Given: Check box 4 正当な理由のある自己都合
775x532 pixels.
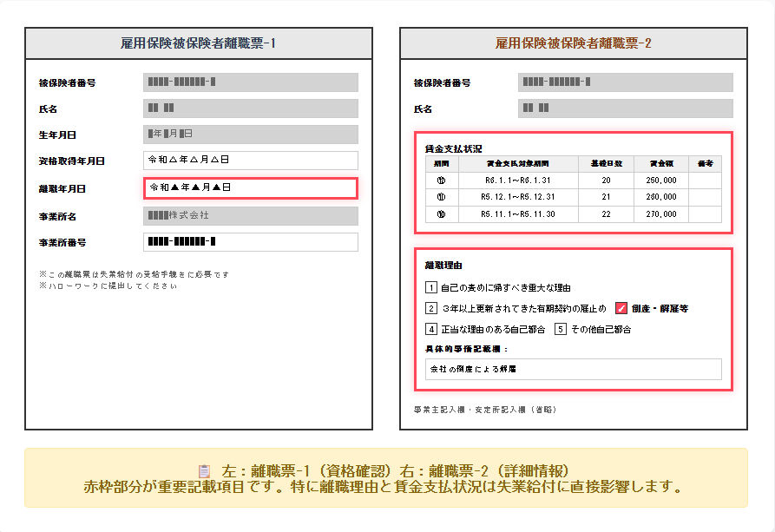Looking at the screenshot, I should tap(431, 329).
